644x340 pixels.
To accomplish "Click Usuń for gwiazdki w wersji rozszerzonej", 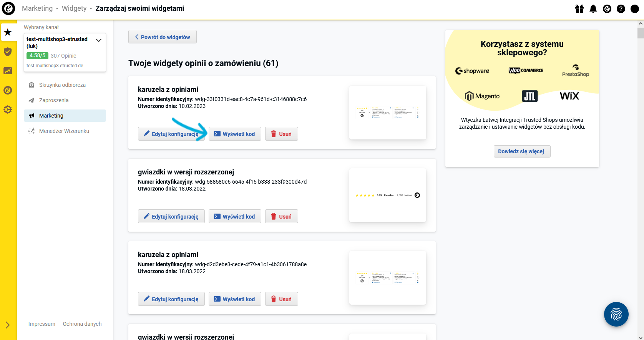I will click(x=281, y=216).
